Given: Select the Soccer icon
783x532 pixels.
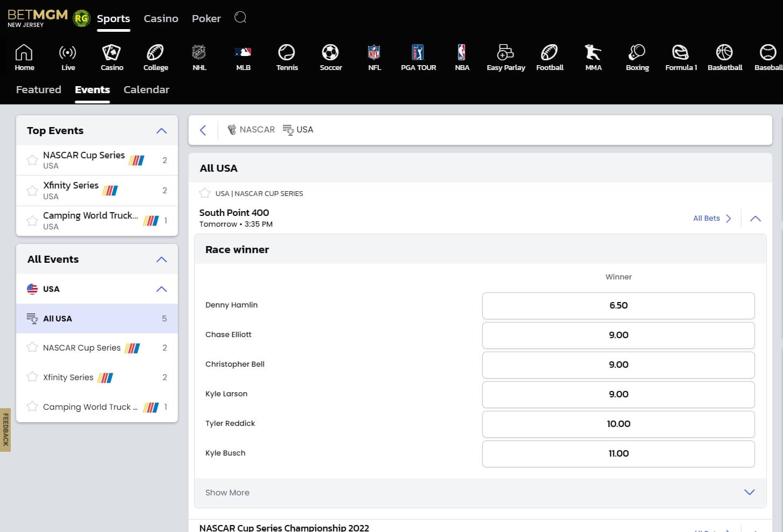Looking at the screenshot, I should coord(330,57).
